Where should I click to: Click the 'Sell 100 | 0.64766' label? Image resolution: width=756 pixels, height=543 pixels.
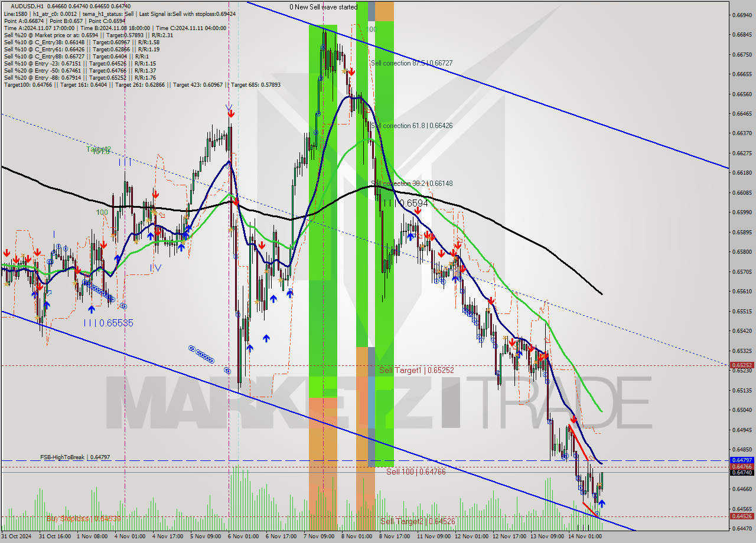click(416, 472)
